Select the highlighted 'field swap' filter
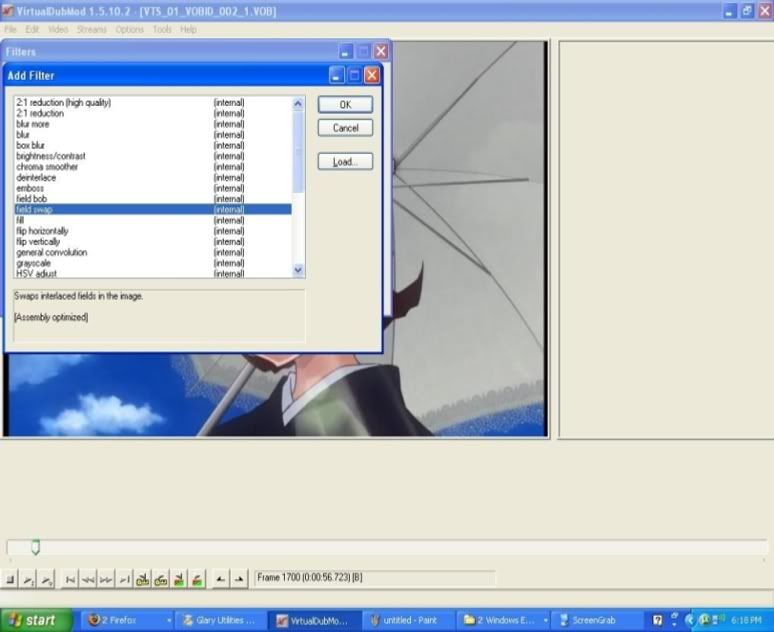774x632 pixels. point(153,209)
